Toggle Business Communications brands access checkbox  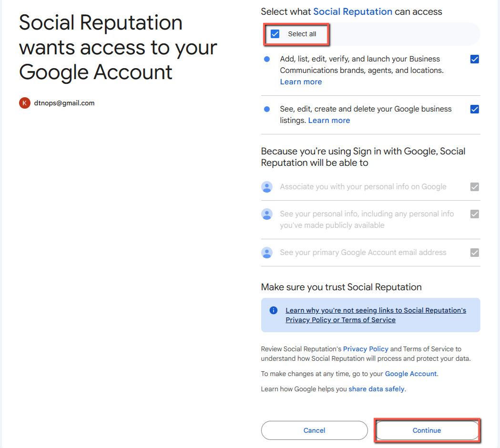coord(474,59)
